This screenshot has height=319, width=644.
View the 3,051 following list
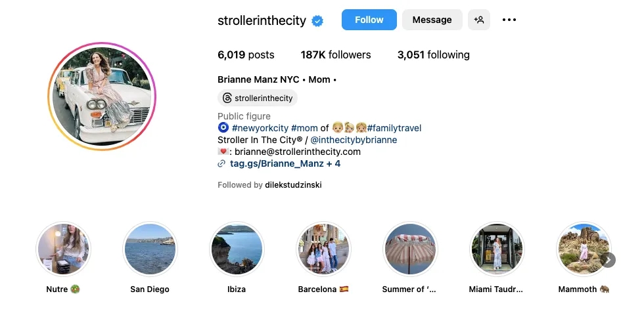coord(433,55)
